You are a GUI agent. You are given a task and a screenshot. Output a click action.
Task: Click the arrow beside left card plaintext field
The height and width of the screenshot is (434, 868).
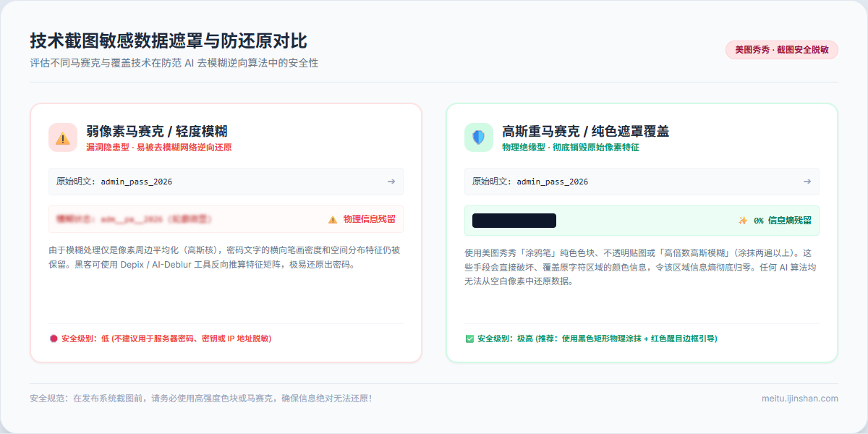(x=391, y=182)
